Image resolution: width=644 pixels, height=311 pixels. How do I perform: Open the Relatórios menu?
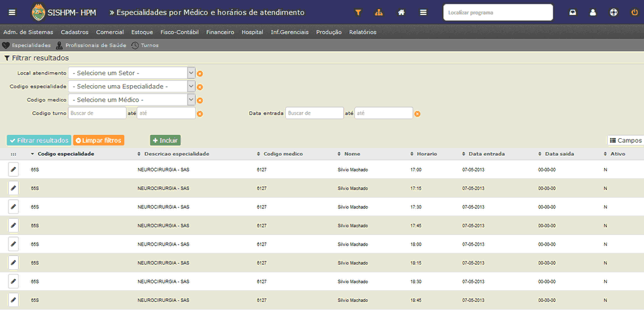click(363, 32)
